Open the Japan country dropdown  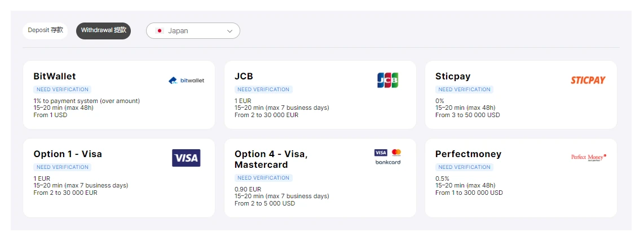point(193,31)
